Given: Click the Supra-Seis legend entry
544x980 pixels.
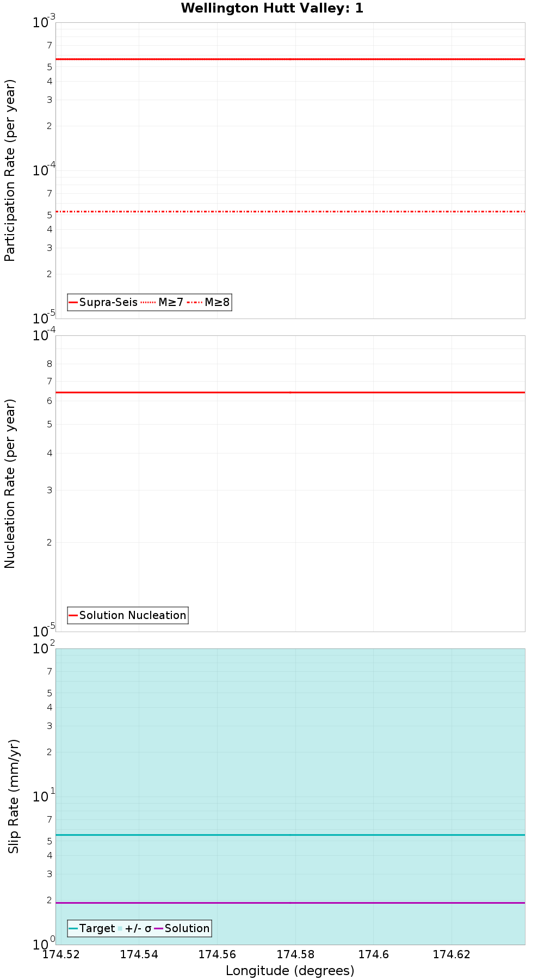Looking at the screenshot, I should (x=103, y=302).
